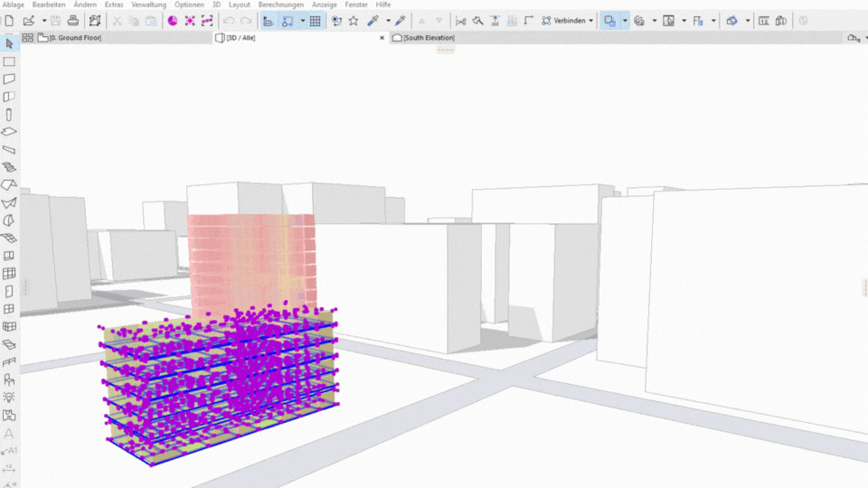Image resolution: width=868 pixels, height=488 pixels.
Task: Select the Roof tool
Action: [9, 184]
